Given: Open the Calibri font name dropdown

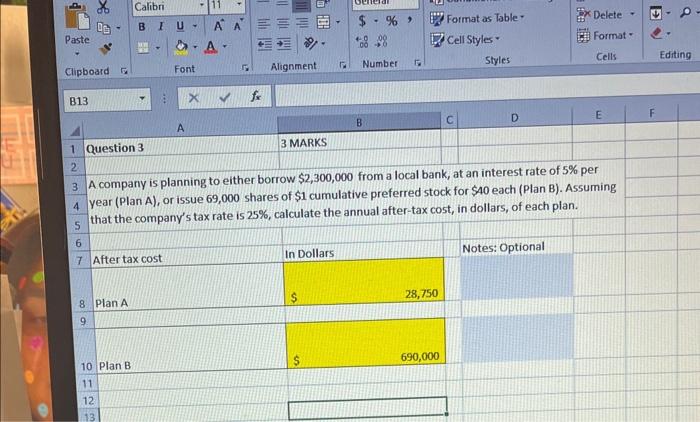Looking at the screenshot, I should coord(202,5).
